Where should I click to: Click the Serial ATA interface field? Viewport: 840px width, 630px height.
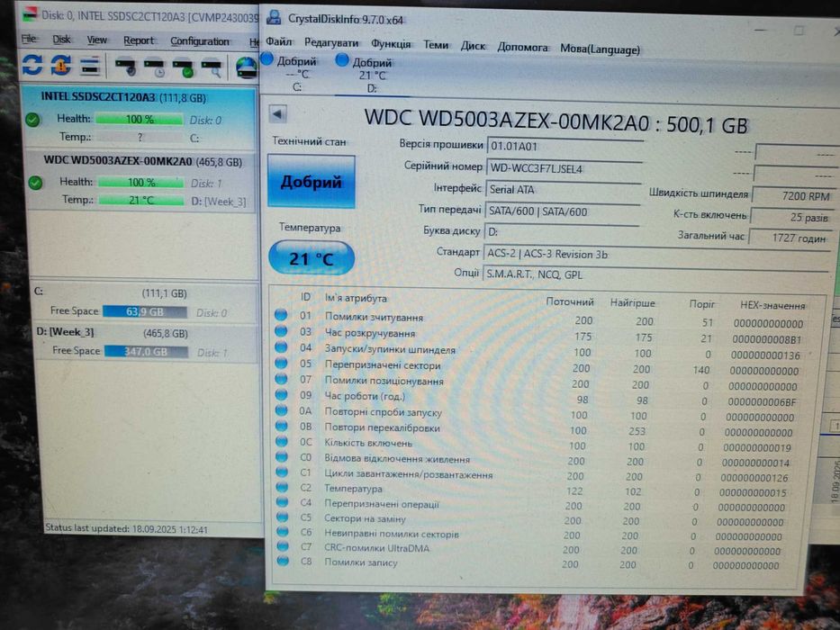pos(564,189)
